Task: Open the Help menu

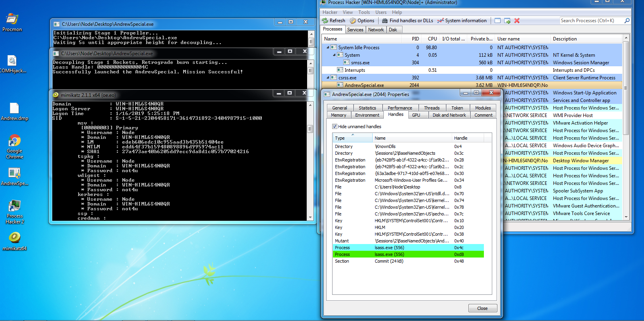Action: (397, 12)
